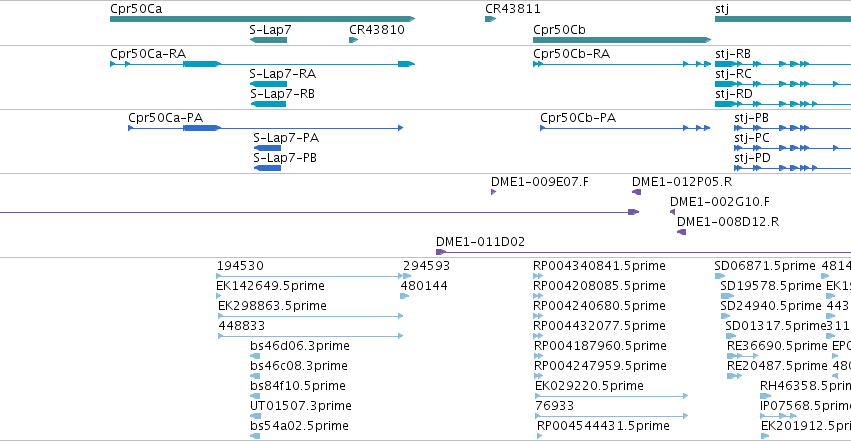Select the RP004247959.5prime EST glyph
Screen dimensions: 851x441
(x=538, y=376)
